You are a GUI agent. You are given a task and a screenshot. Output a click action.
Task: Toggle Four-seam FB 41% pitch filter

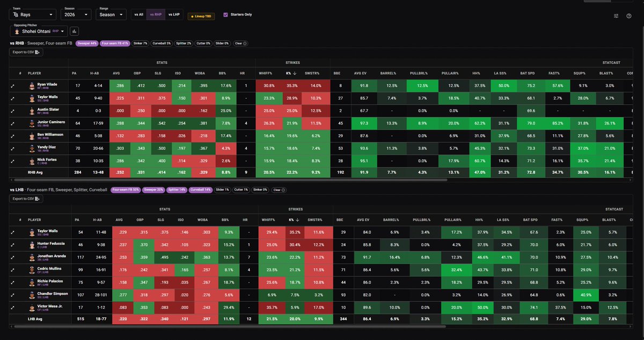(x=115, y=43)
